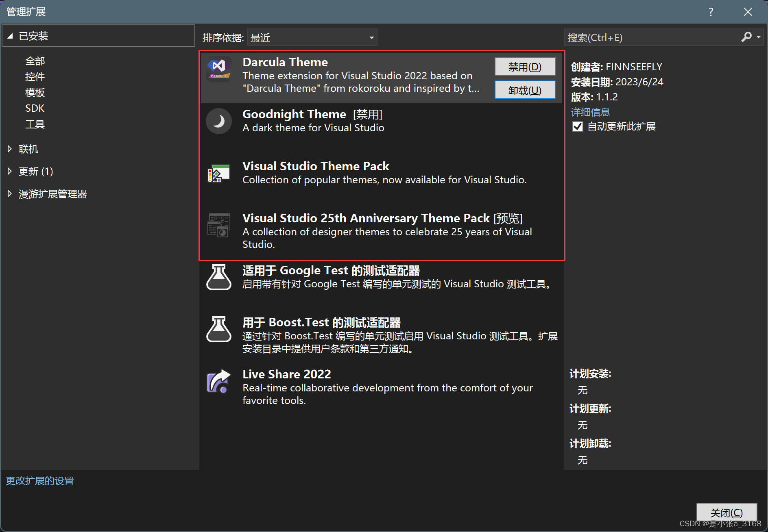768x532 pixels.
Task: Click the Boost.Test adapter flask icon
Action: click(x=219, y=329)
